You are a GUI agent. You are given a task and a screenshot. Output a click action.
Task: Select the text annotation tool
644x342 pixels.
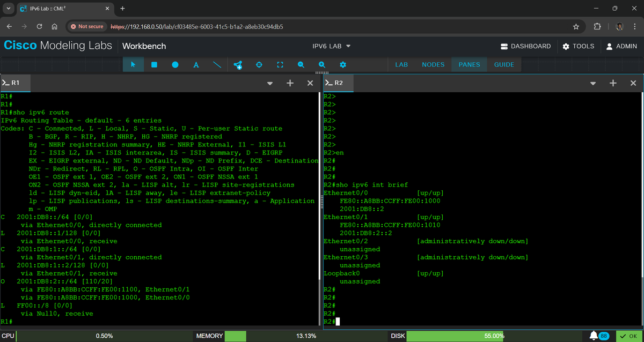[196, 64]
